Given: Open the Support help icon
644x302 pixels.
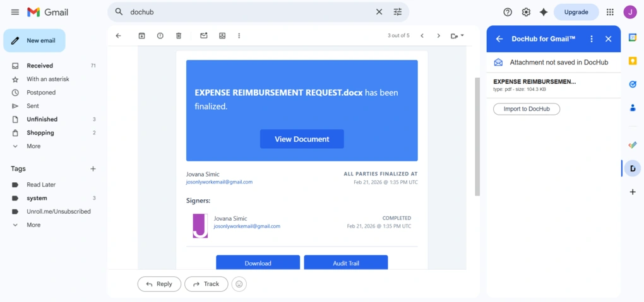Looking at the screenshot, I should pyautogui.click(x=508, y=13).
